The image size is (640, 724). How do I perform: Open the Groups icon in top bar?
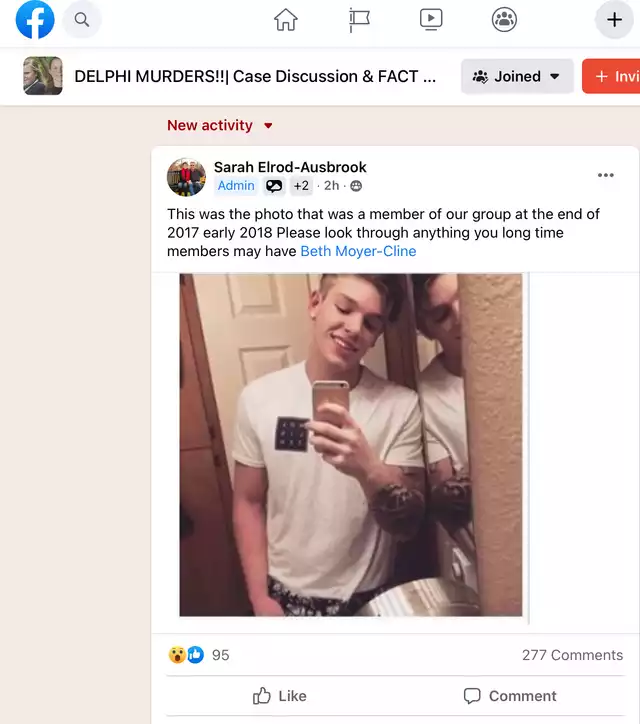[504, 20]
